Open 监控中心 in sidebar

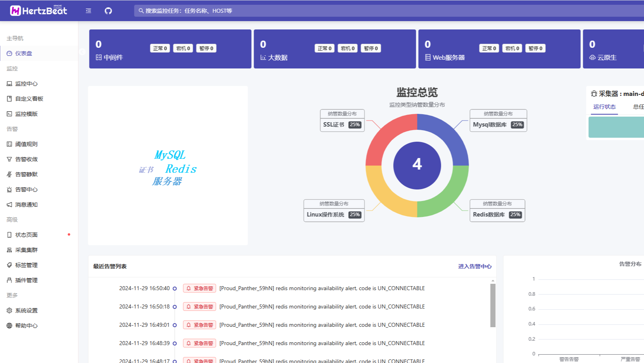[39, 84]
